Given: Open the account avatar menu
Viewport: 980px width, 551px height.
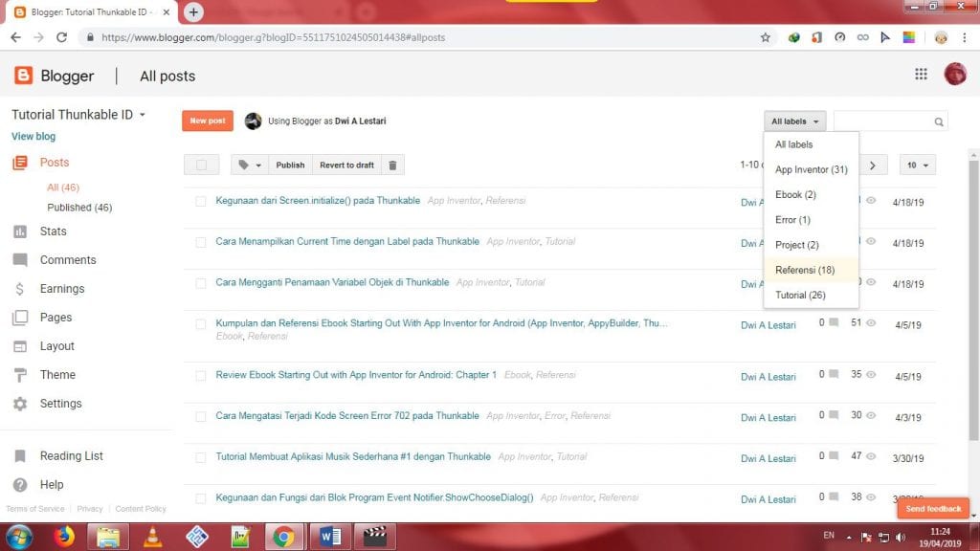Looking at the screenshot, I should (955, 75).
